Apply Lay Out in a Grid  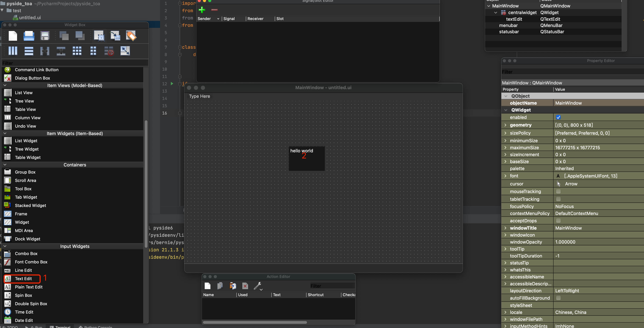click(77, 51)
